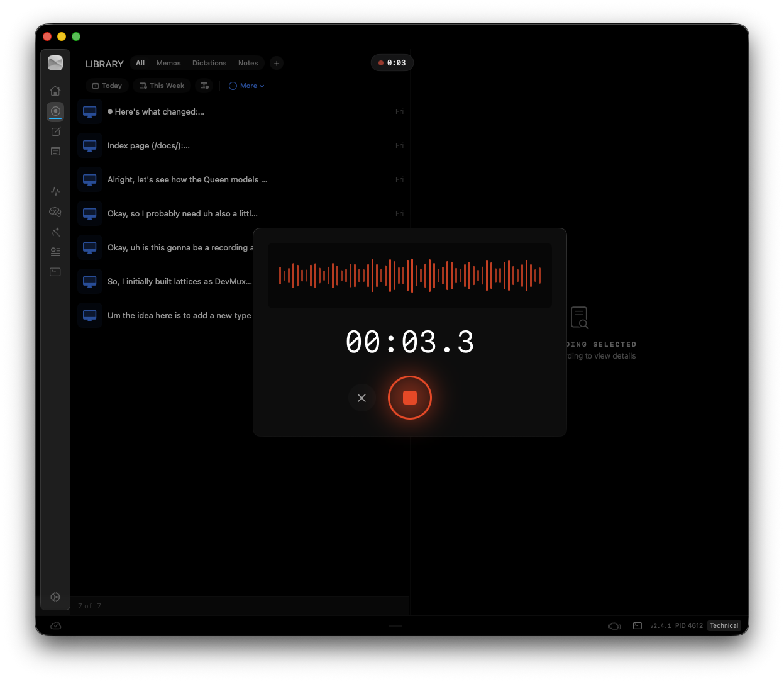784x682 pixels.
Task: Click the PID 4612 status text
Action: (689, 625)
